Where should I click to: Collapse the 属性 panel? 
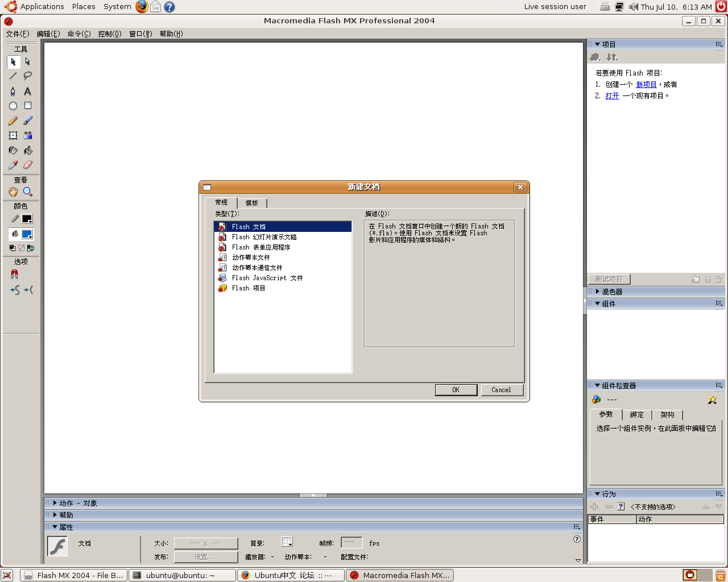[x=55, y=527]
